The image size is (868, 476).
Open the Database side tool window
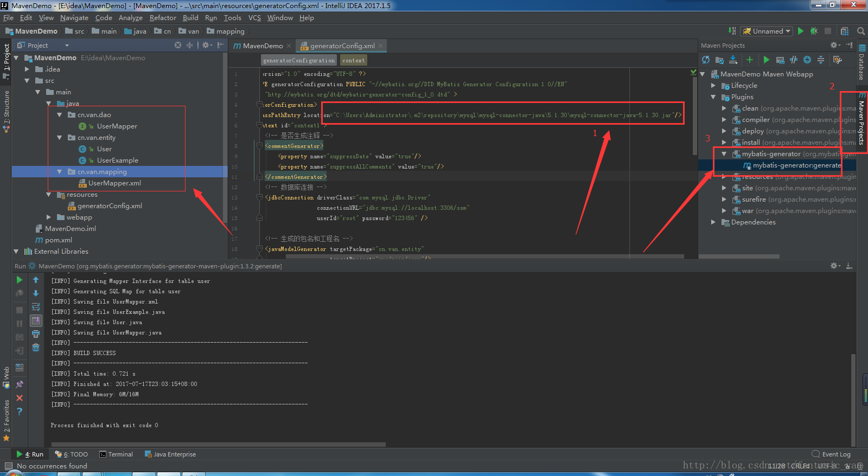861,62
